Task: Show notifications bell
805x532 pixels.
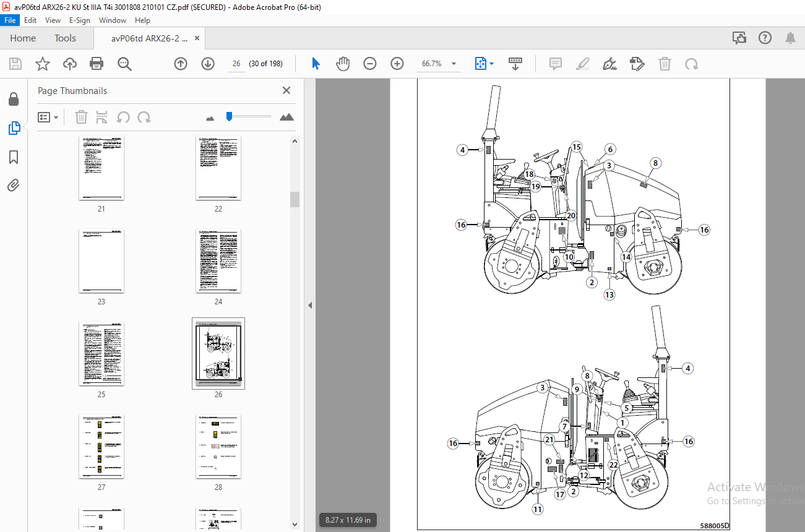Action: tap(790, 38)
